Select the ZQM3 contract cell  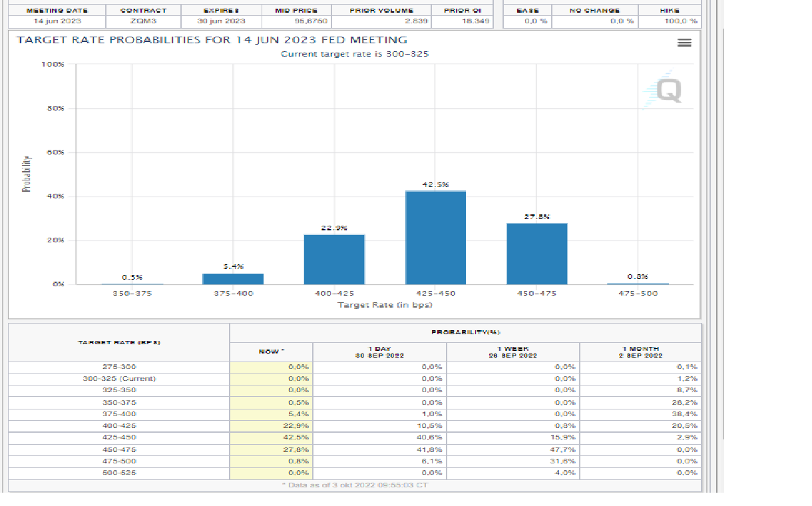(143, 21)
